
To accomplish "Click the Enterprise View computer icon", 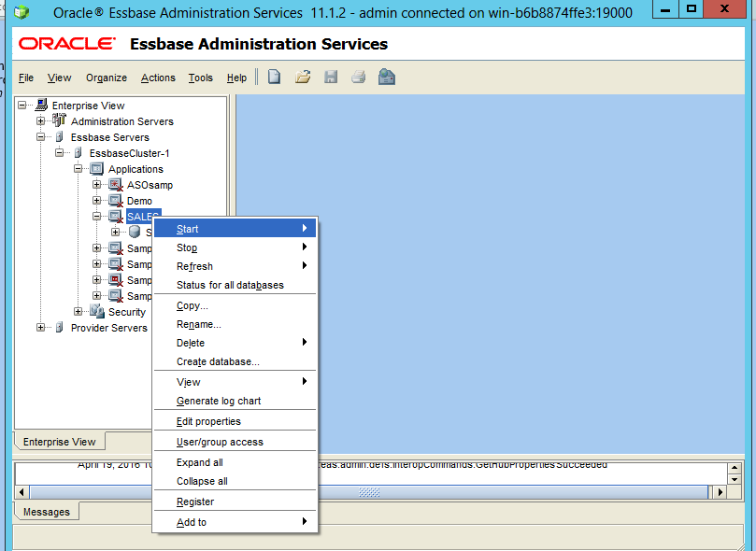I will pos(41,105).
